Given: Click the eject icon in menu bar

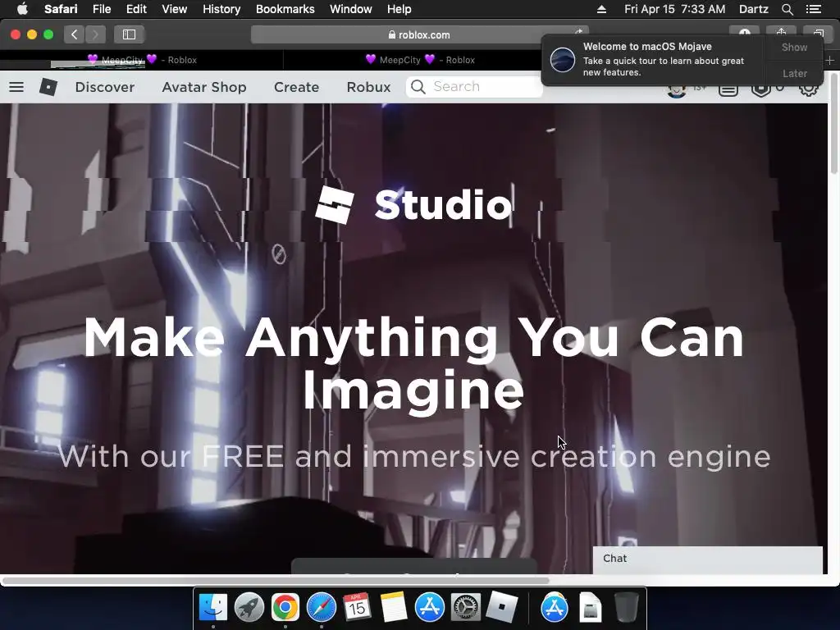Looking at the screenshot, I should click(601, 9).
